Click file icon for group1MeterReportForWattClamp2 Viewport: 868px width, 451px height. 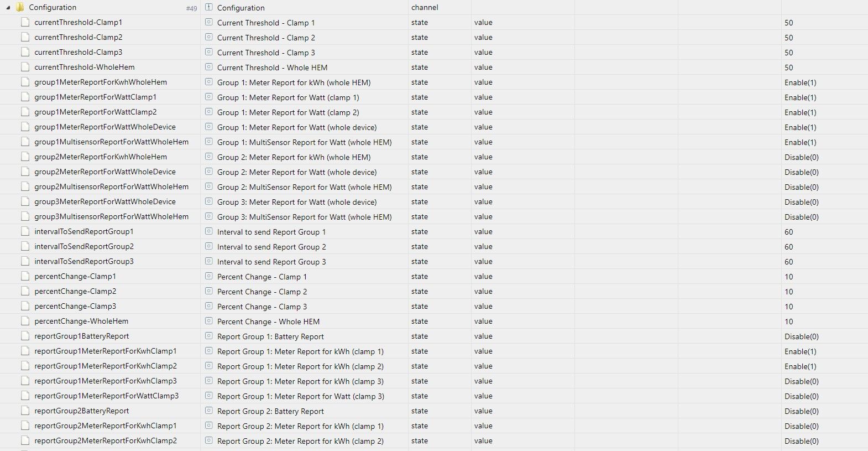point(25,112)
